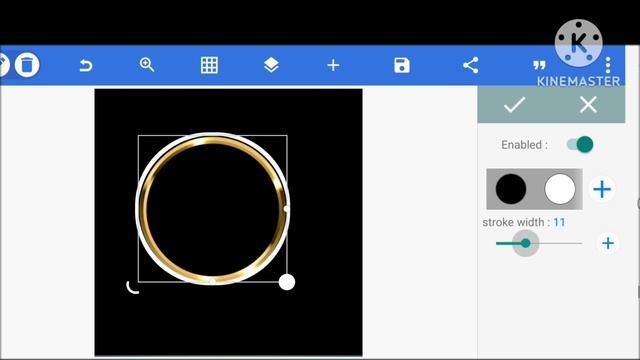
Task: Click the golden ring image on canvas
Action: 212,209
